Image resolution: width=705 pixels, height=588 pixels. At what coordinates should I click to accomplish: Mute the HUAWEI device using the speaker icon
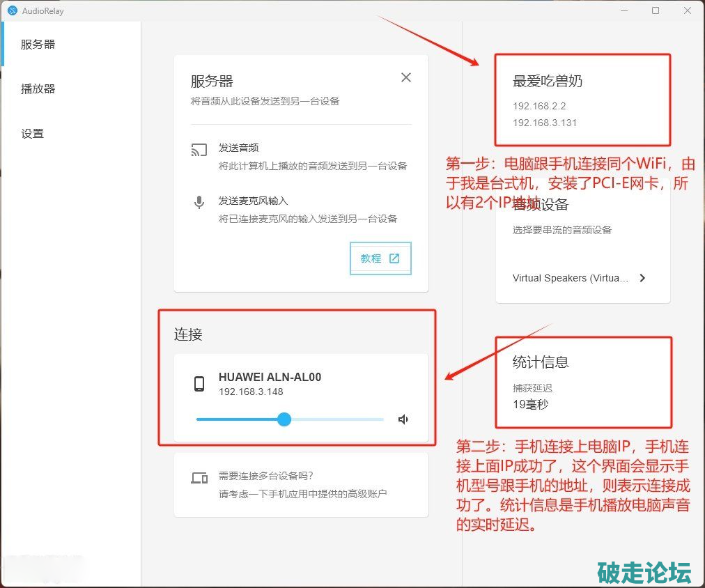point(403,419)
